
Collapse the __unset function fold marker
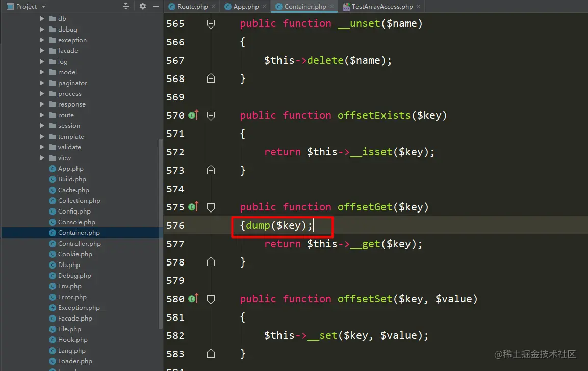(x=211, y=24)
